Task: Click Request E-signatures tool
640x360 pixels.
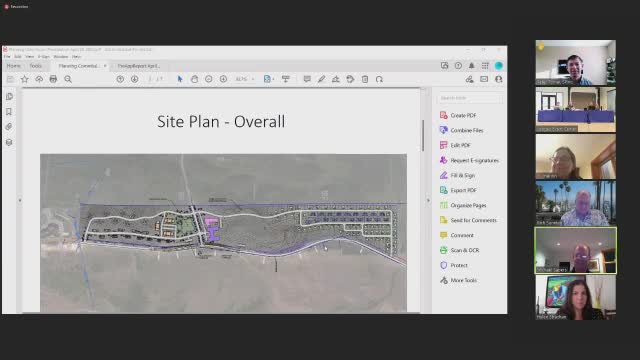Action: tap(469, 160)
